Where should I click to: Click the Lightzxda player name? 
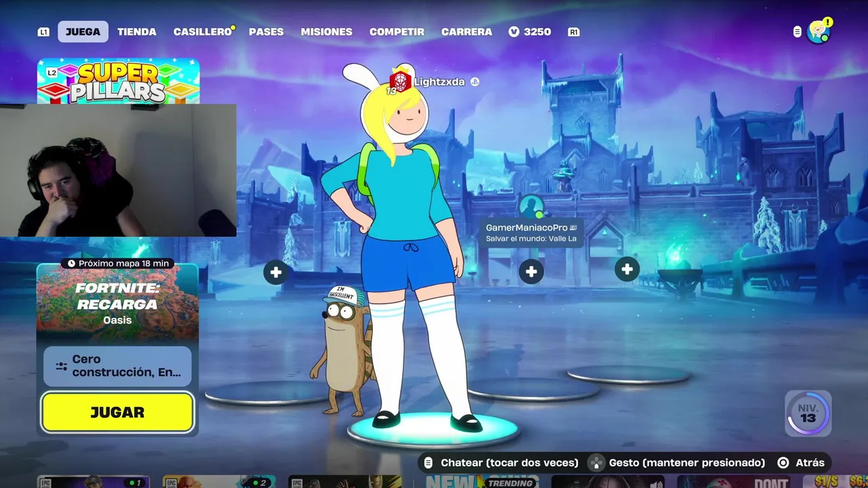coord(439,82)
